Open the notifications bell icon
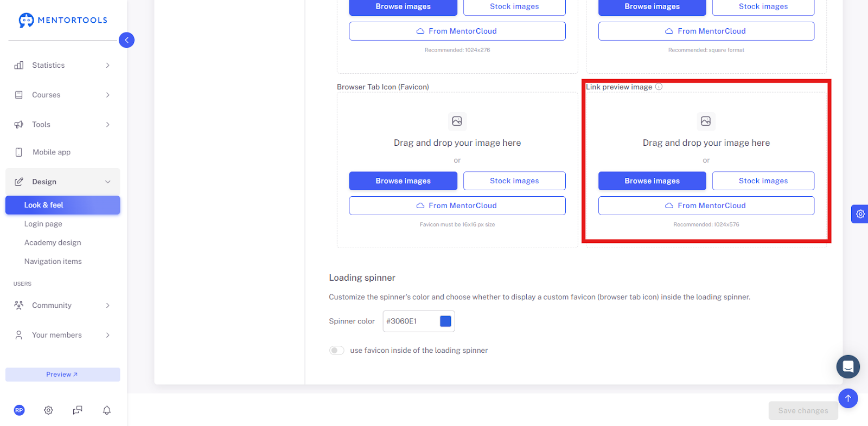The image size is (868, 426). click(107, 410)
